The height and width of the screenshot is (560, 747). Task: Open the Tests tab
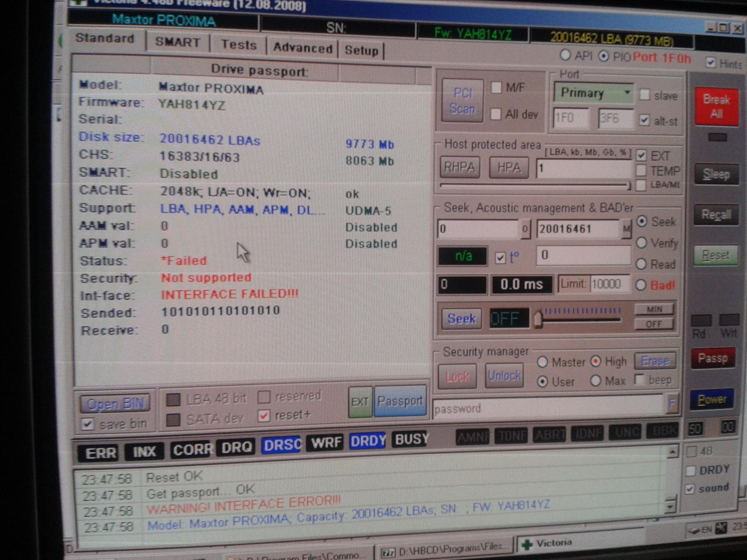[x=239, y=45]
